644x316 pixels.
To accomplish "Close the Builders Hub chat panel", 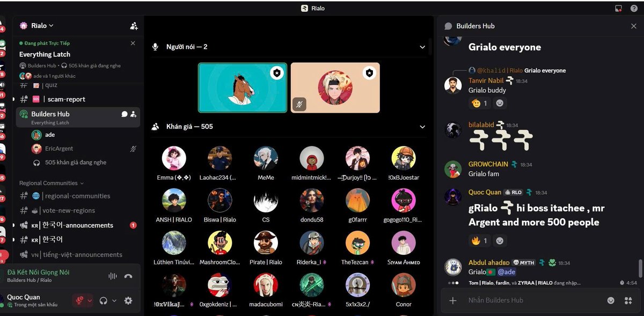I will point(634,26).
